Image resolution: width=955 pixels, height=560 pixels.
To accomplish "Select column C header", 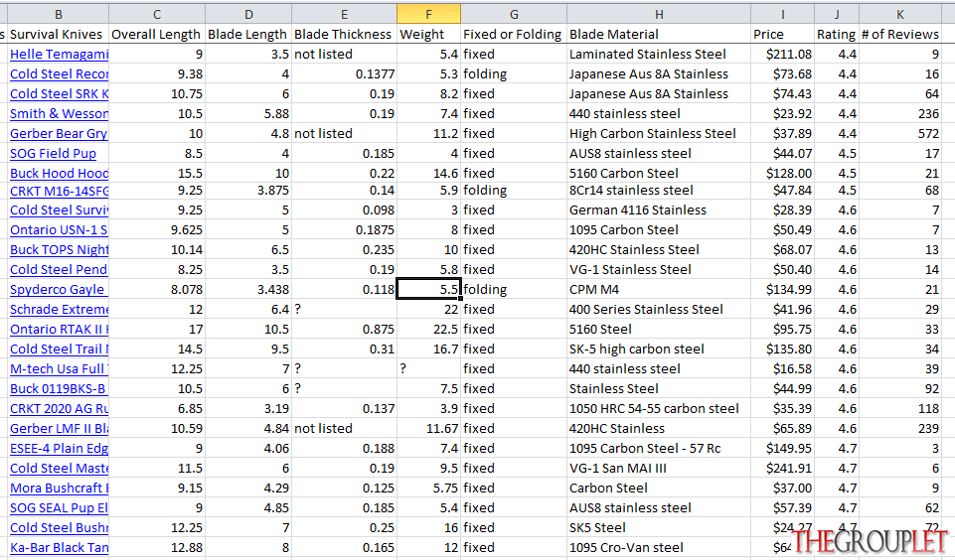I will (x=157, y=14).
